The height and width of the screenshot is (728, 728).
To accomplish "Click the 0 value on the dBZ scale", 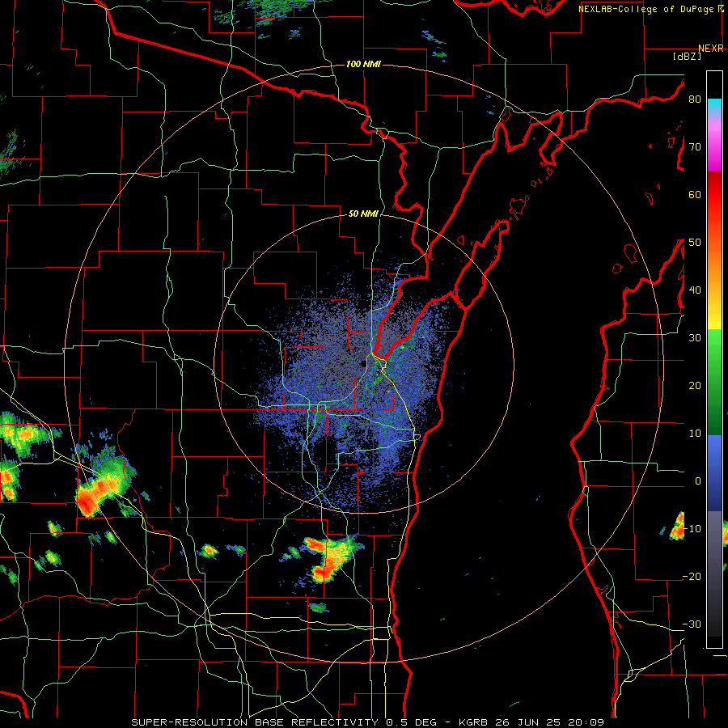I will pos(698,481).
